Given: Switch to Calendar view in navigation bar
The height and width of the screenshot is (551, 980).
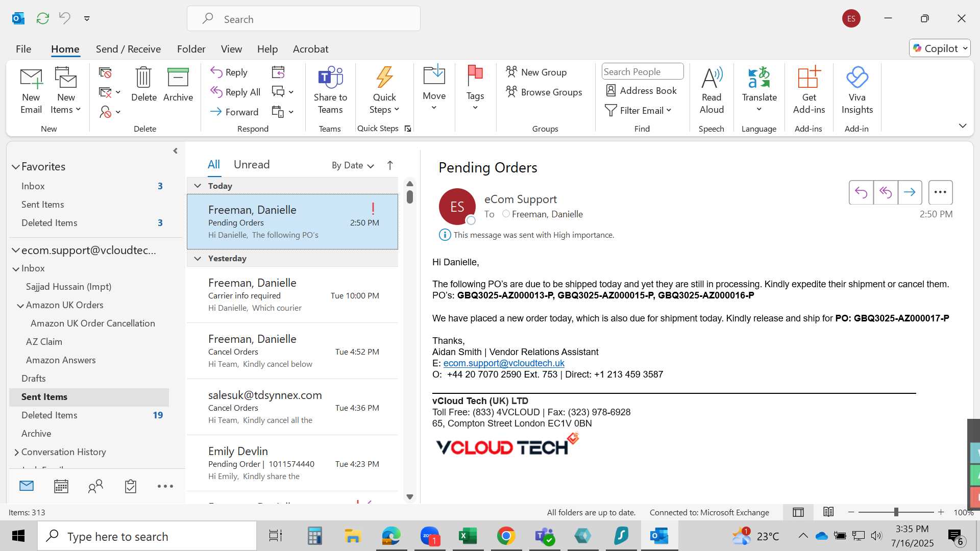Looking at the screenshot, I should pos(61,486).
